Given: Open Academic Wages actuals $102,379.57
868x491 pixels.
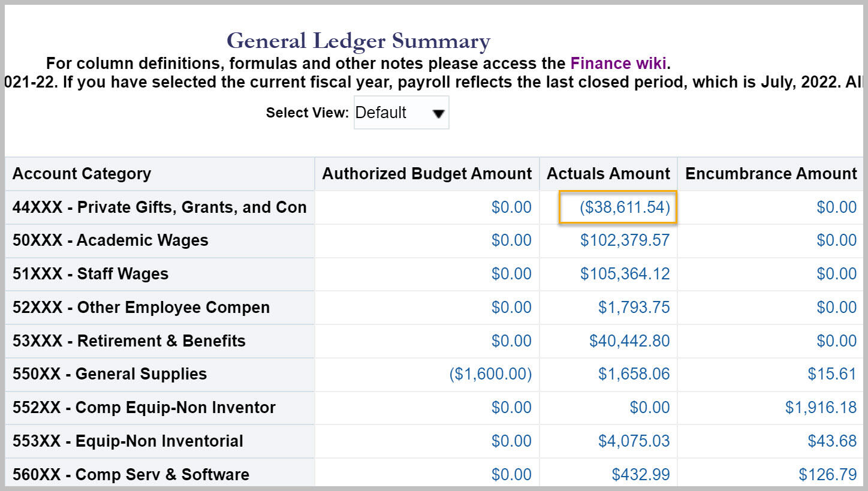Looking at the screenshot, I should coord(625,240).
